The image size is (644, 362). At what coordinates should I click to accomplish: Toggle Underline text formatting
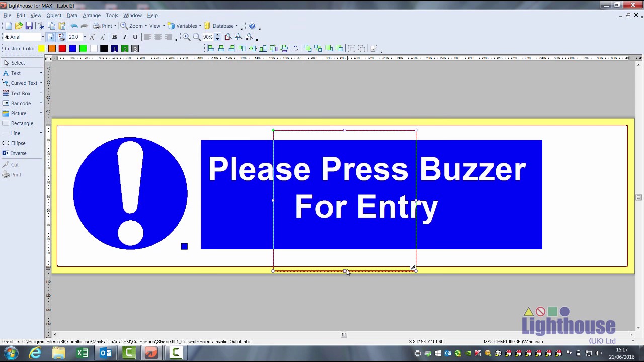pyautogui.click(x=135, y=37)
